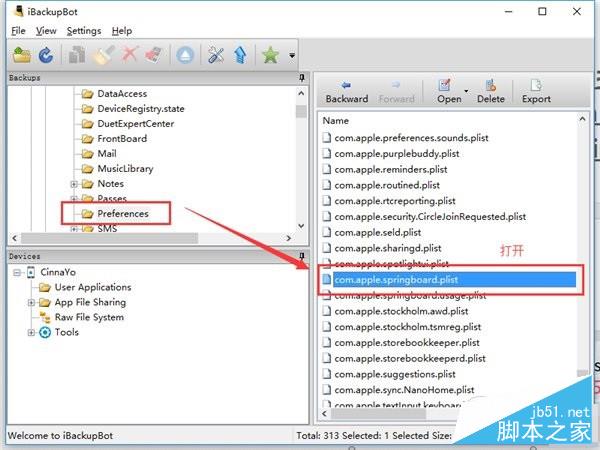Click Backups tree scroll-down arrow
The height and width of the screenshot is (450, 600).
[301, 226]
